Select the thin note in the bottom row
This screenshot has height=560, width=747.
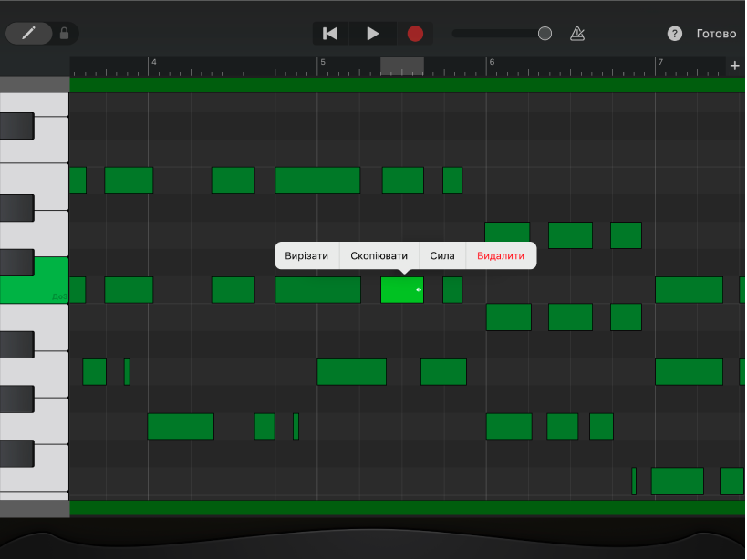point(634,481)
